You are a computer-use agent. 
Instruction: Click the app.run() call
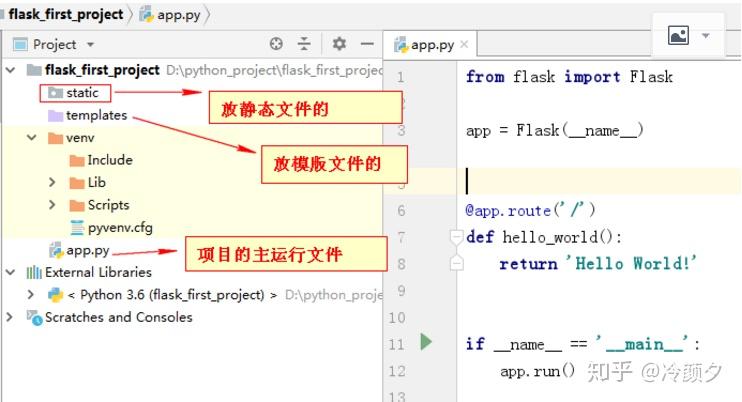click(x=538, y=371)
